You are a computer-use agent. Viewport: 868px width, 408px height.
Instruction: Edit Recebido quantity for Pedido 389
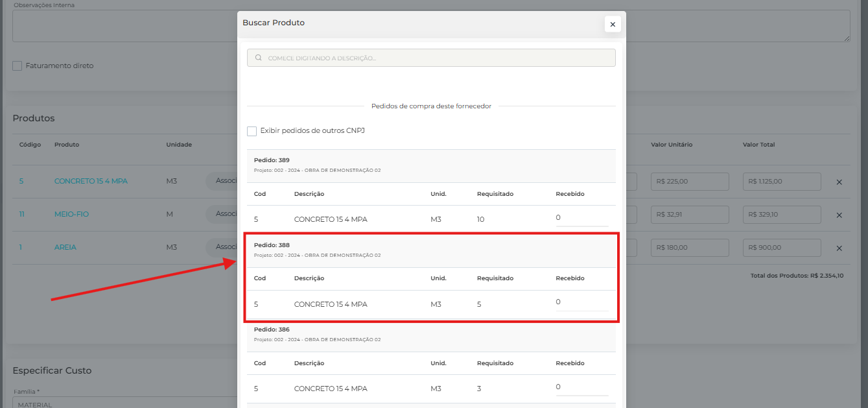(x=581, y=218)
